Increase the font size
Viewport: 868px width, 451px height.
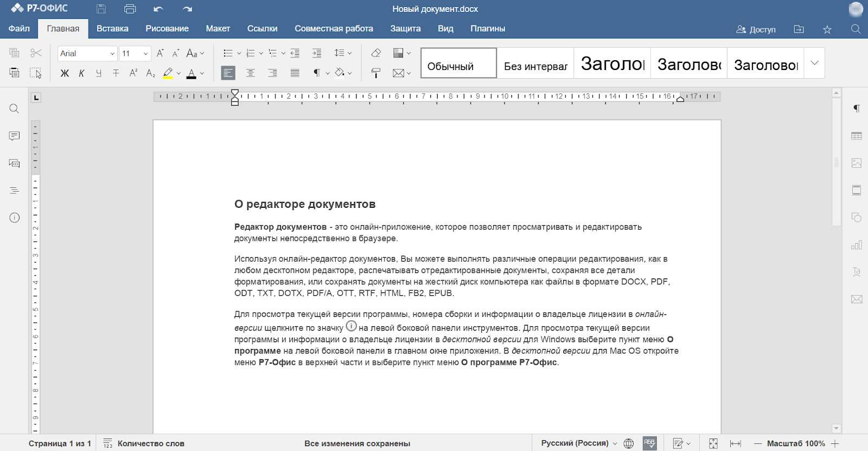pyautogui.click(x=160, y=53)
